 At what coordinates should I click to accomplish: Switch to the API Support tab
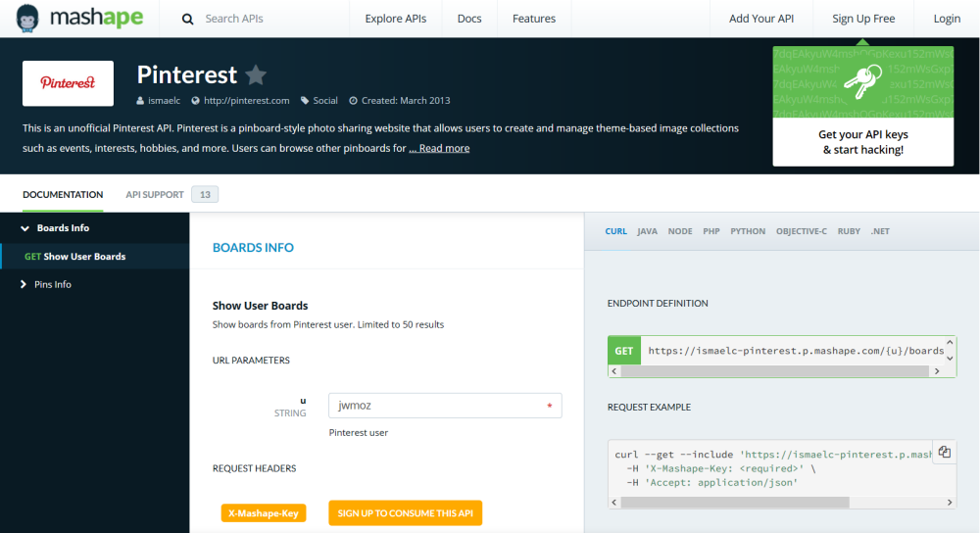pyautogui.click(x=155, y=194)
